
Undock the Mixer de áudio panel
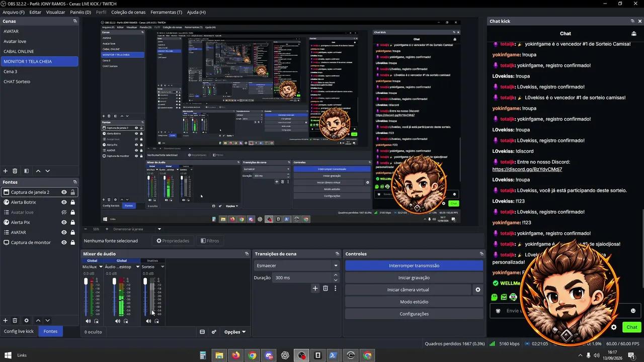247,254
